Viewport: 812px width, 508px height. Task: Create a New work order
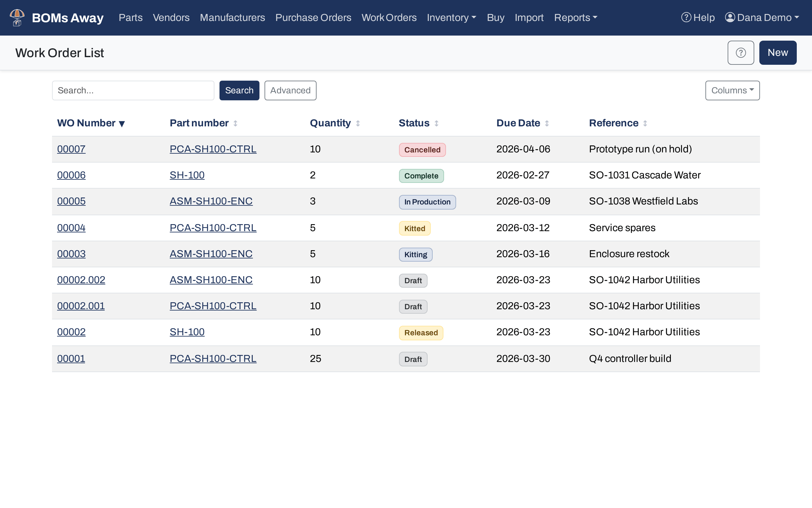(x=778, y=53)
